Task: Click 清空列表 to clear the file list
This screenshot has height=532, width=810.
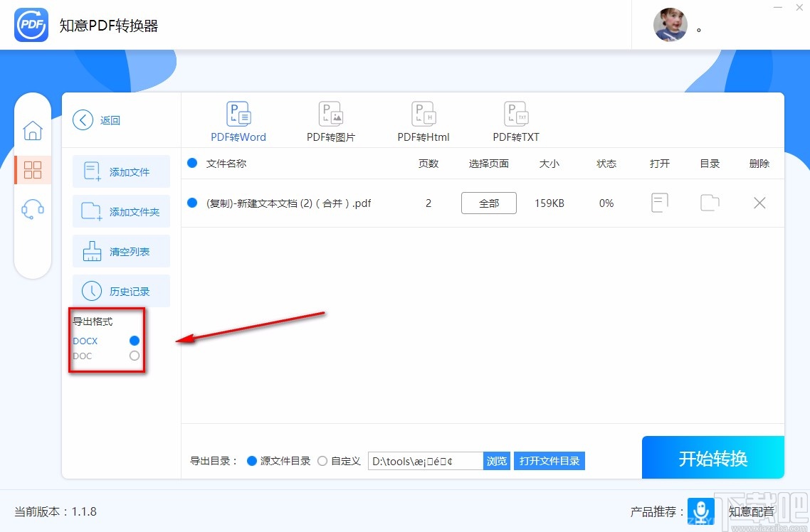Action: 121,250
